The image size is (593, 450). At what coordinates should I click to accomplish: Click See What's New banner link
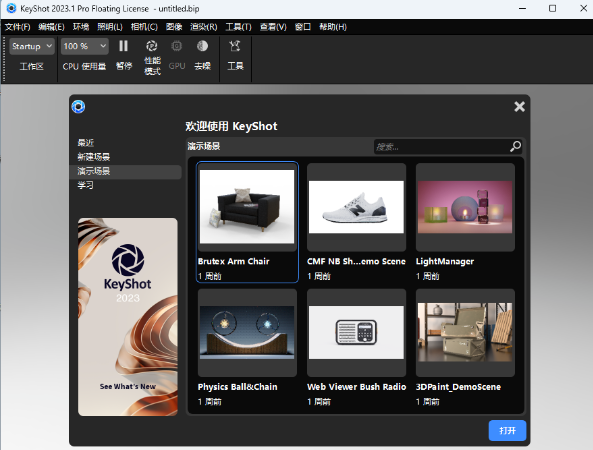[127, 386]
